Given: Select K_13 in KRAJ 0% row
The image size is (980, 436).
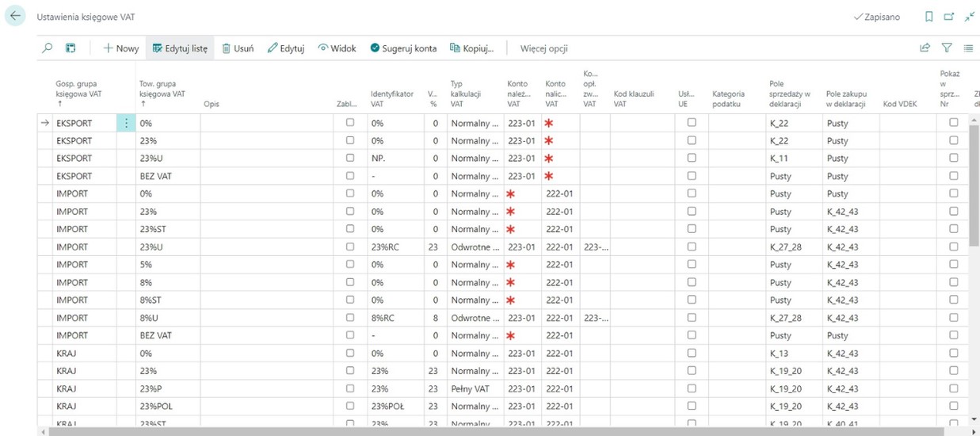Looking at the screenshot, I should click(x=795, y=353).
